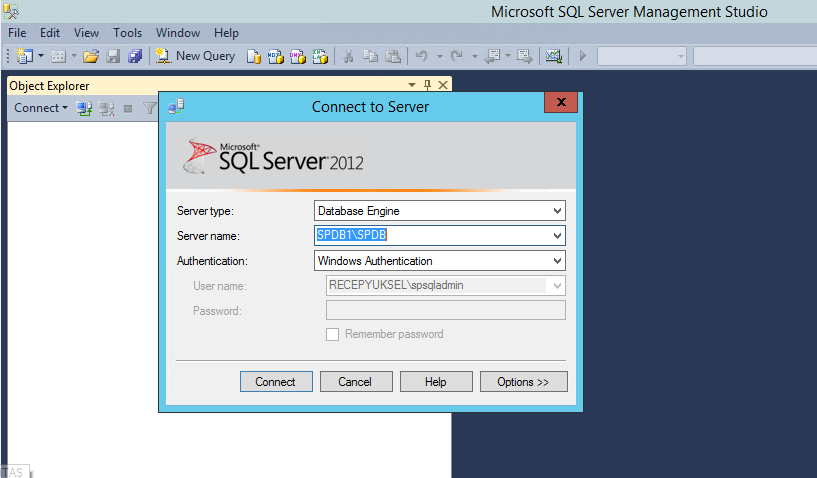Viewport: 817px width, 478px height.
Task: Click Object Explorer filter funnel icon
Action: (150, 108)
